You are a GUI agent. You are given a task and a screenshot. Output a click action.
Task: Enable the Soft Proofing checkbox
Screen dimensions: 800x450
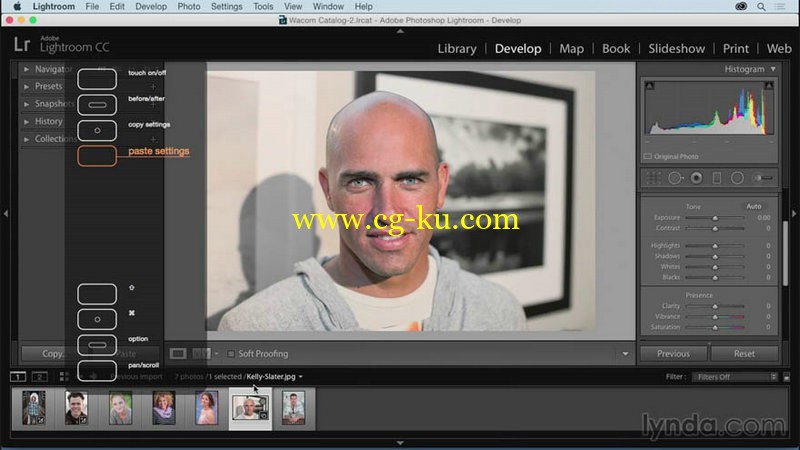click(x=231, y=354)
